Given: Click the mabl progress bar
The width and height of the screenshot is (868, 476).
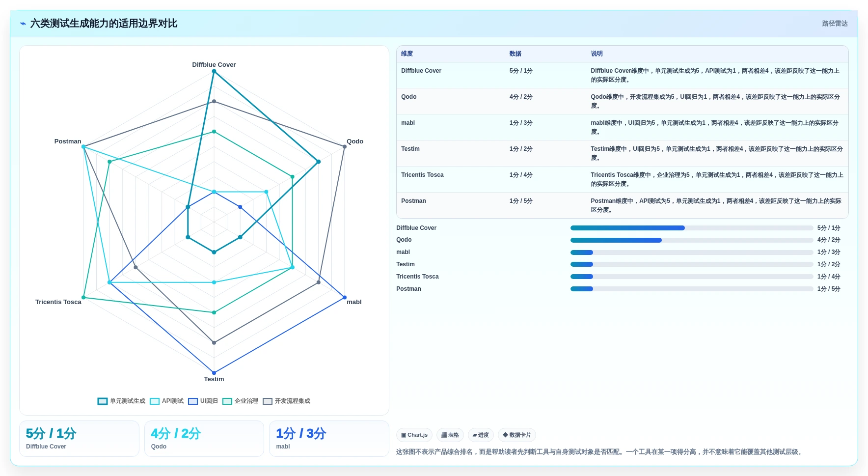Looking at the screenshot, I should pyautogui.click(x=692, y=252).
